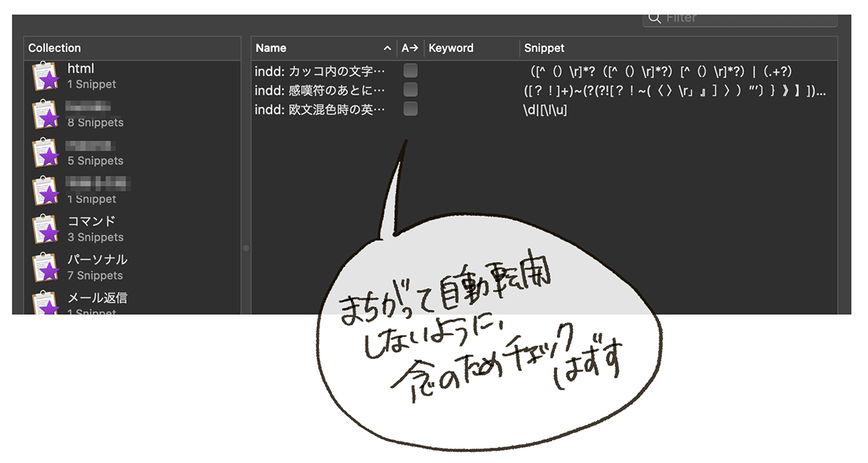Click the 7 Snippets count label
The image size is (868, 463).
(95, 276)
